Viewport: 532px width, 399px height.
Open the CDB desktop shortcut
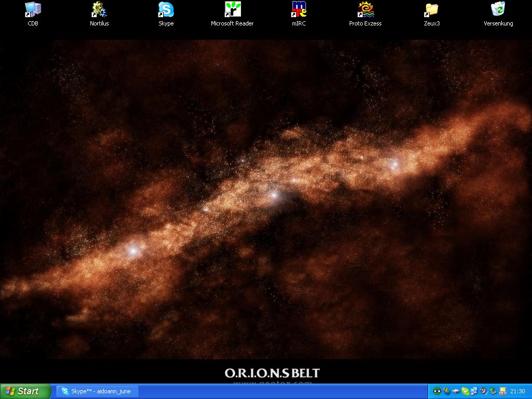pyautogui.click(x=33, y=10)
